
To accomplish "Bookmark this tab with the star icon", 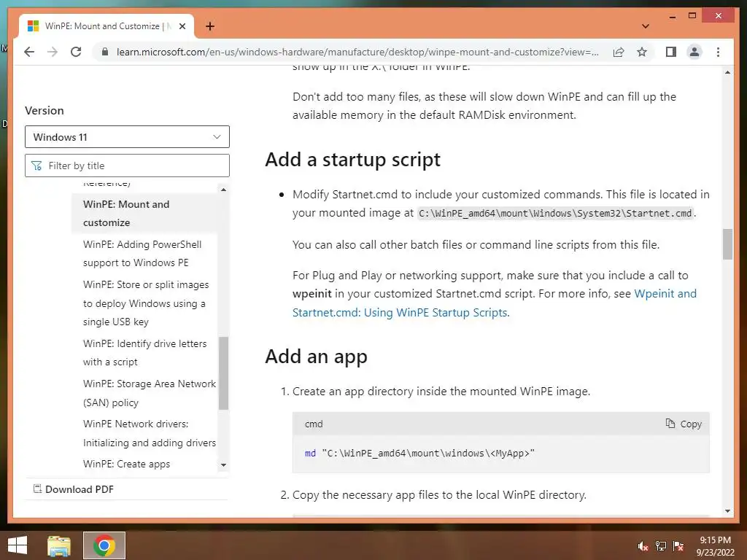I will 642,52.
